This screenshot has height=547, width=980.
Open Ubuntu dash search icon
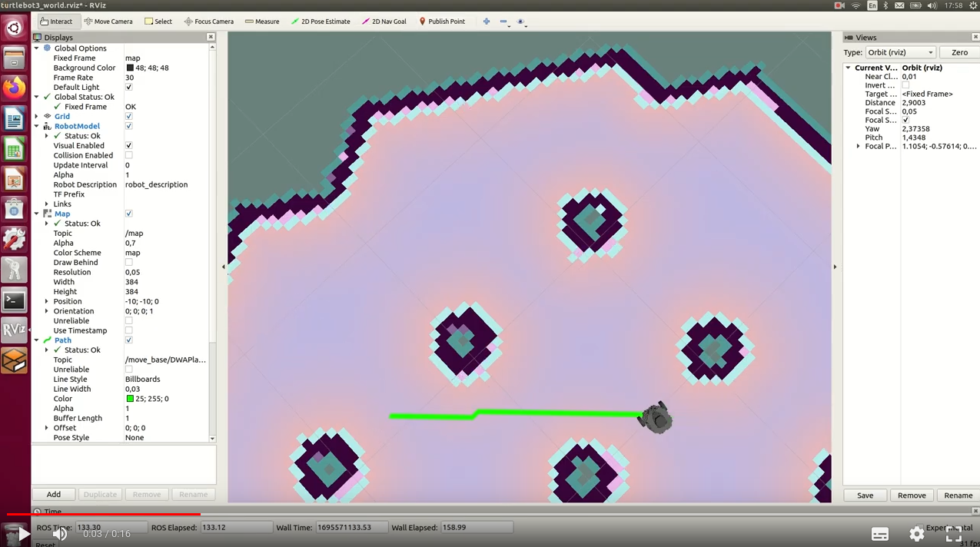click(x=14, y=28)
